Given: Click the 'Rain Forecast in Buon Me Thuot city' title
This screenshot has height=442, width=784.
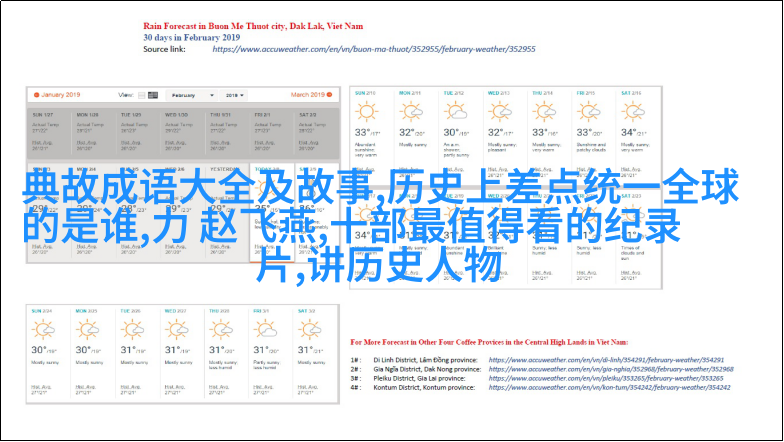Looking at the screenshot, I should [253, 26].
